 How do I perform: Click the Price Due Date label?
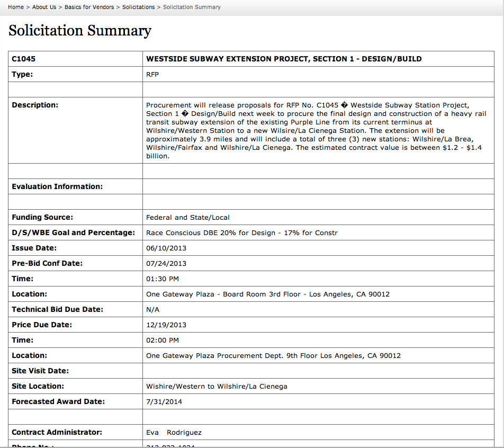pos(42,325)
